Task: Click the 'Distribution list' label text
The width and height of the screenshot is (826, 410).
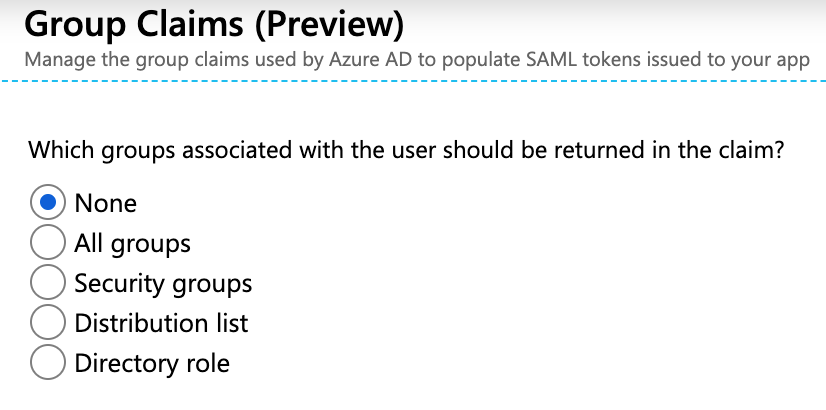Action: [161, 323]
